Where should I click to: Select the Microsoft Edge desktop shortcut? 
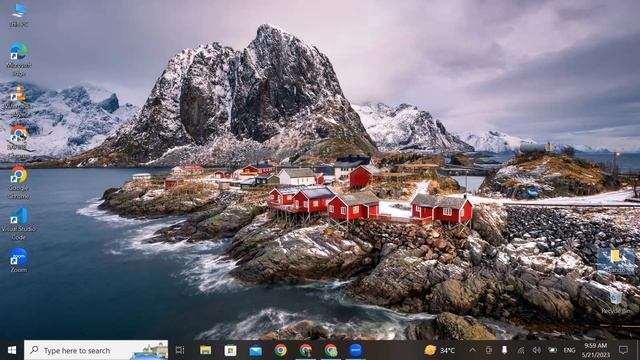(x=19, y=60)
